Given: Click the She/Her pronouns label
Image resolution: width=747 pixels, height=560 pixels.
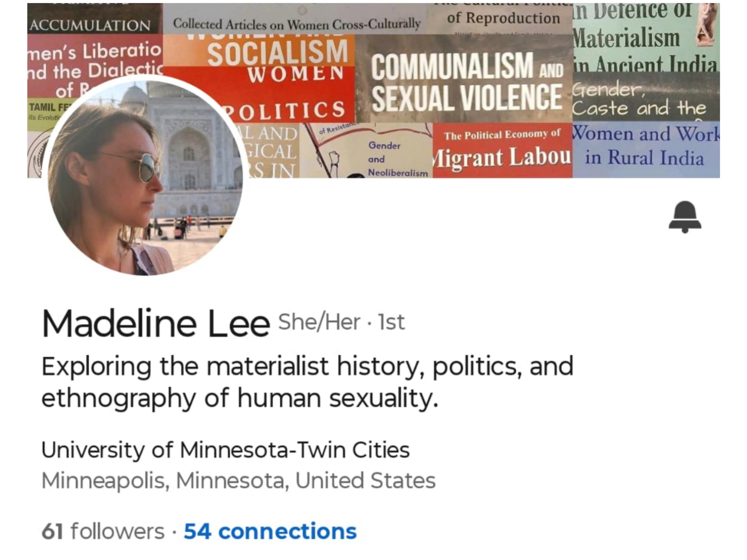Looking at the screenshot, I should (319, 322).
